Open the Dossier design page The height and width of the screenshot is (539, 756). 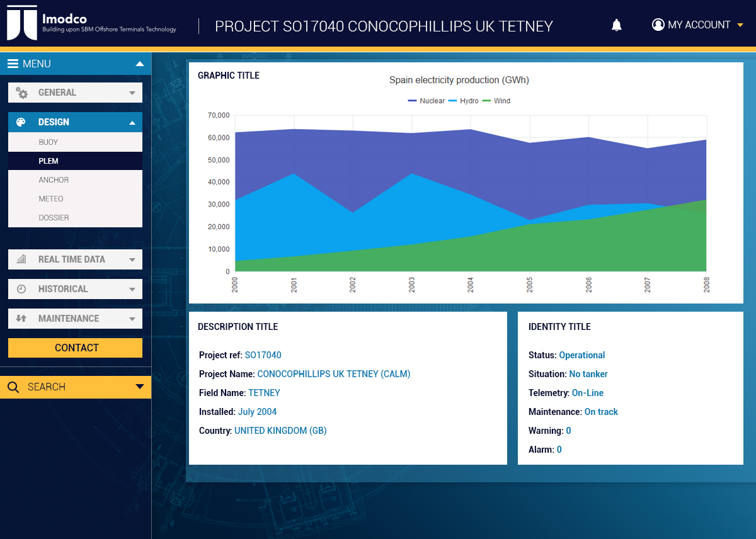[x=75, y=218]
